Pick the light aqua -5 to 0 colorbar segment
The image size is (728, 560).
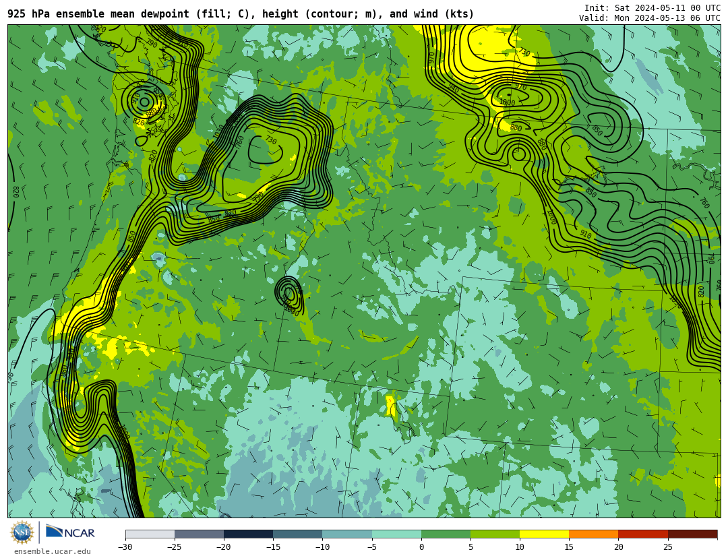396,534
